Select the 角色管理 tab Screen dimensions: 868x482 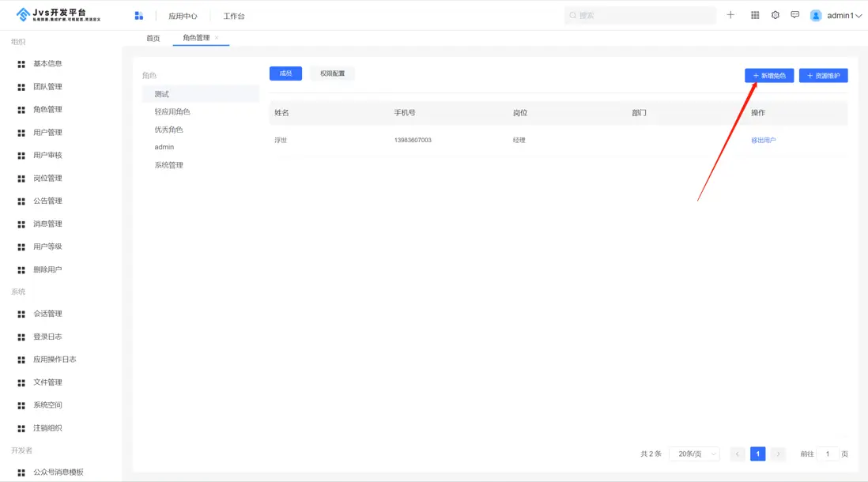pos(196,38)
